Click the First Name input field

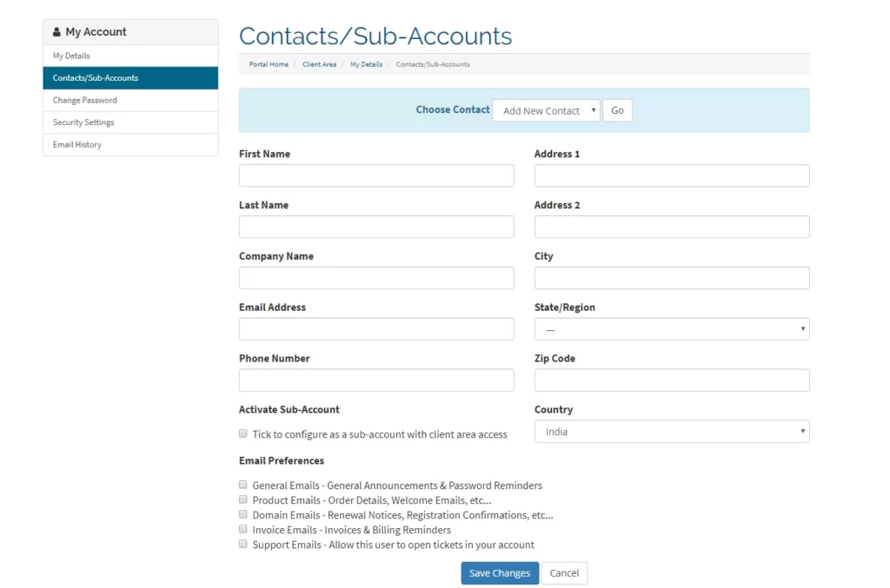(375, 175)
